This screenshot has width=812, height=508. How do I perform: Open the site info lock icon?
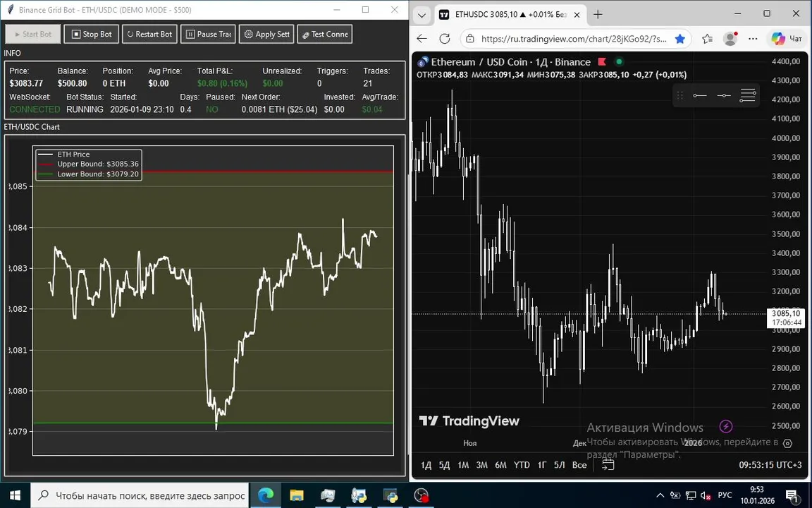pos(469,38)
